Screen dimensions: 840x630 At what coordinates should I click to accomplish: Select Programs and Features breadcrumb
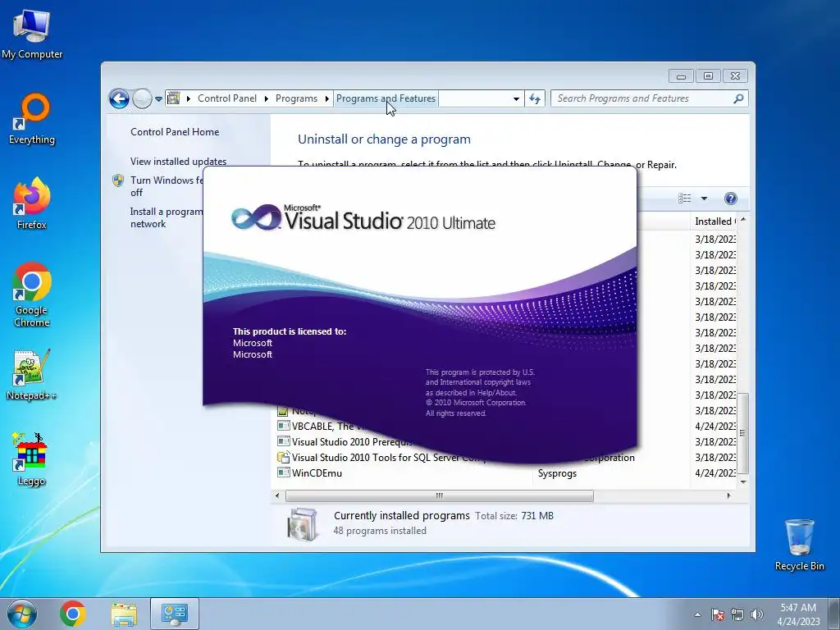(386, 98)
